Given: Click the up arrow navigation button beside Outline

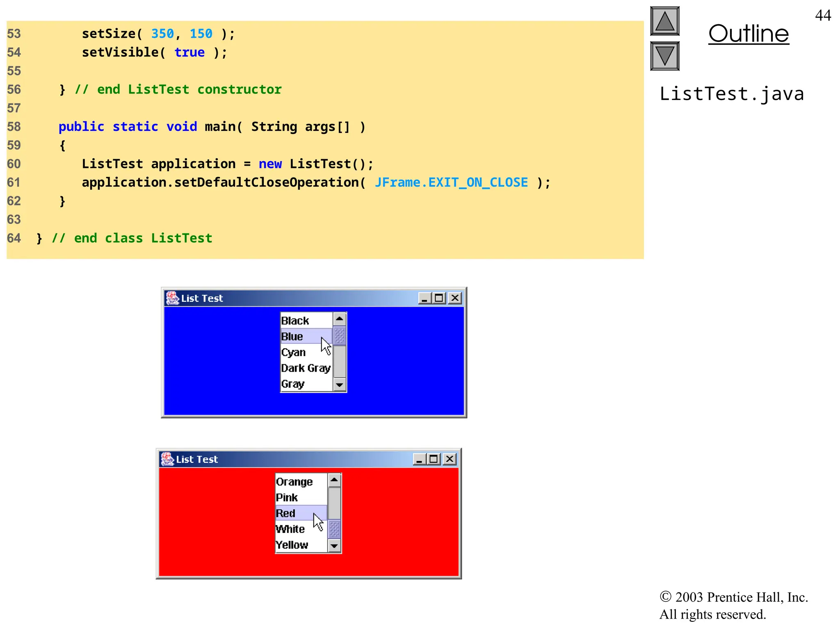Looking at the screenshot, I should coord(664,21).
